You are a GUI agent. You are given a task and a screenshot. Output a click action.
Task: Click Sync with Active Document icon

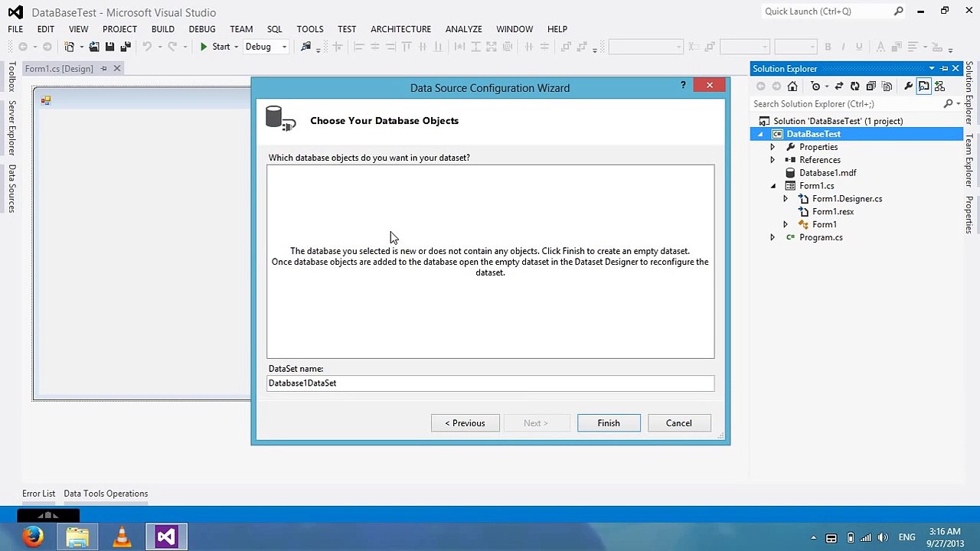839,86
